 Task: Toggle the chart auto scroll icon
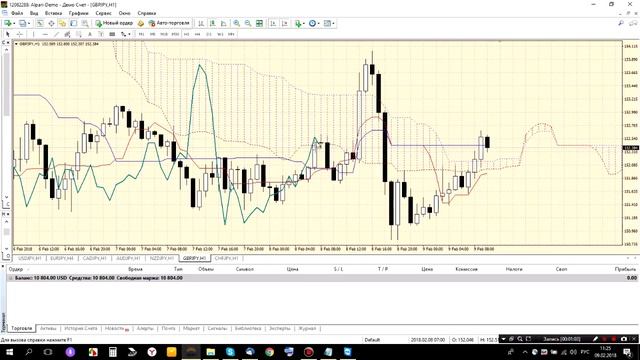[x=273, y=23]
